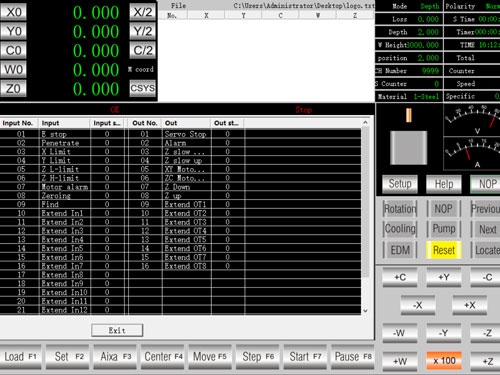
Task: Select the Penetrate input row
Action: tap(62, 143)
